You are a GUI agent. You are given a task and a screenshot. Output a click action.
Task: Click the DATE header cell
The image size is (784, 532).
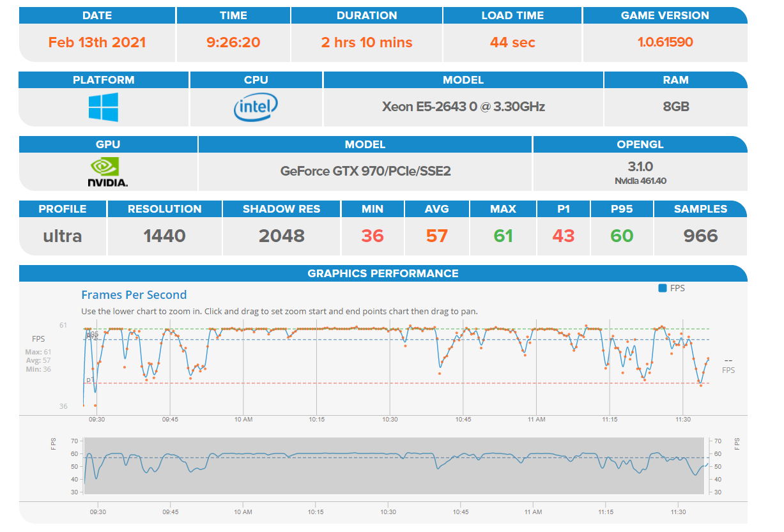click(x=97, y=15)
